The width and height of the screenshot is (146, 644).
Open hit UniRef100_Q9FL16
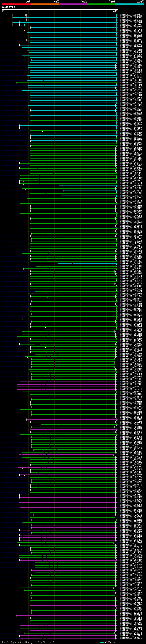(x=131, y=289)
